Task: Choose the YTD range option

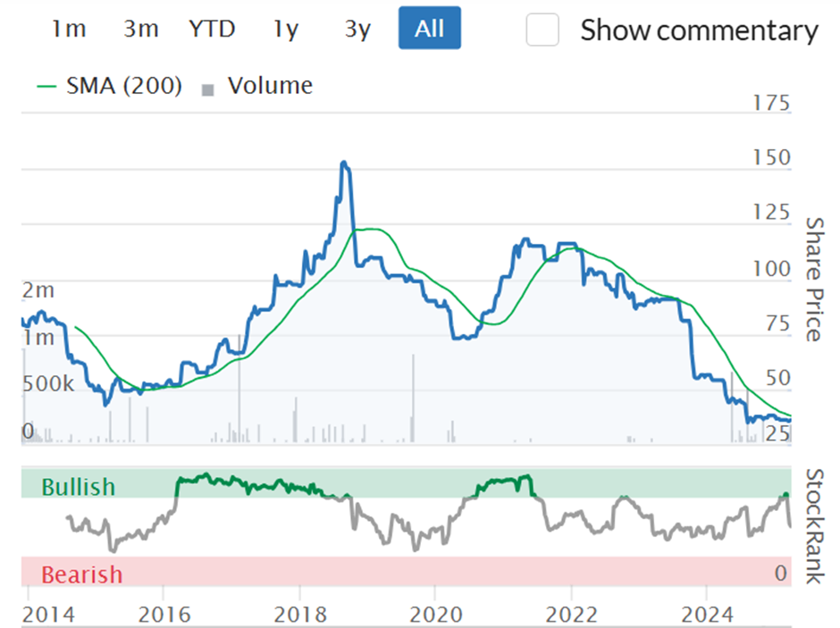Action: coord(212,29)
